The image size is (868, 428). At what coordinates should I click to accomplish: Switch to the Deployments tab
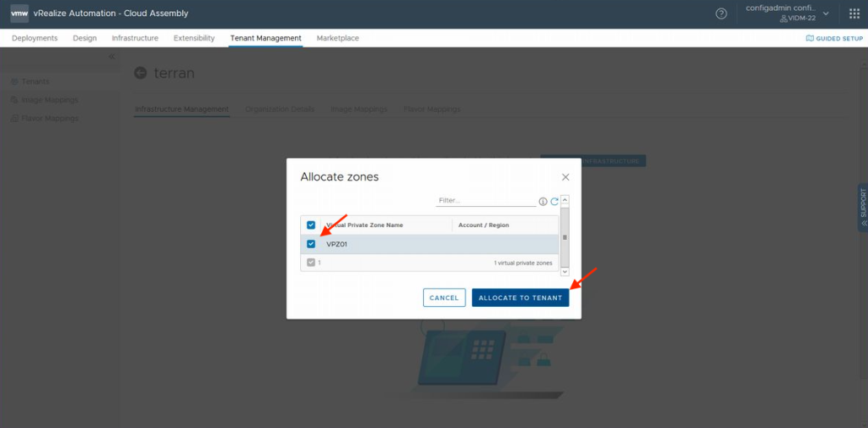click(x=35, y=38)
